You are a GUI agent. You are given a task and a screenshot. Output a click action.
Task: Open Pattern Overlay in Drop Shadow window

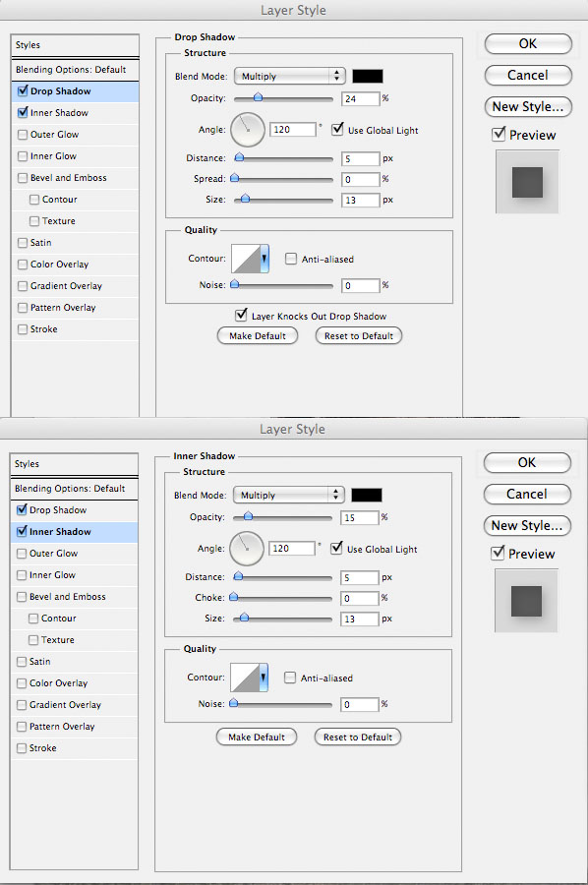click(63, 308)
